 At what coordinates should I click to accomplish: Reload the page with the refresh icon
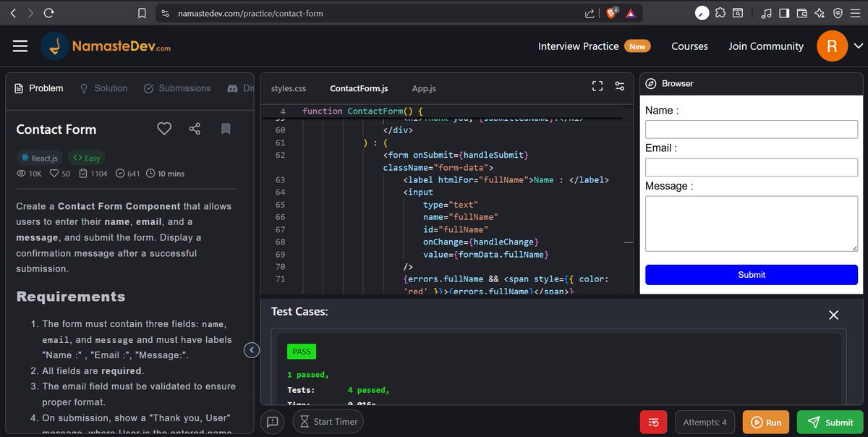[48, 13]
